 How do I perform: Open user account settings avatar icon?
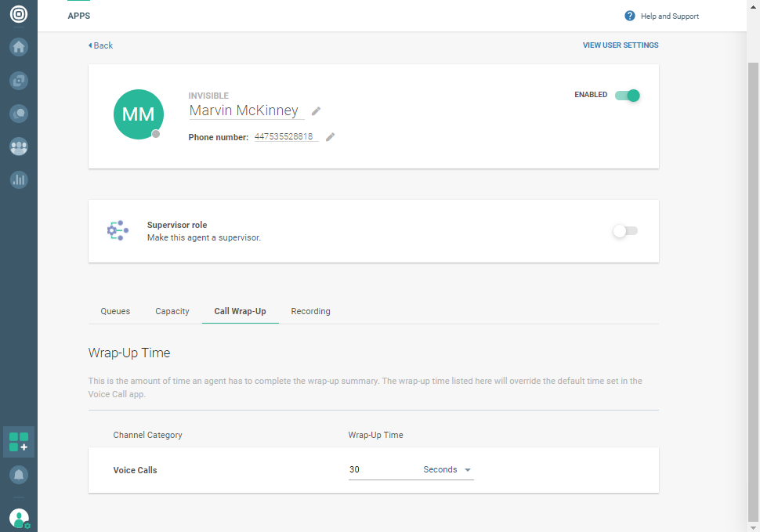tap(19, 518)
